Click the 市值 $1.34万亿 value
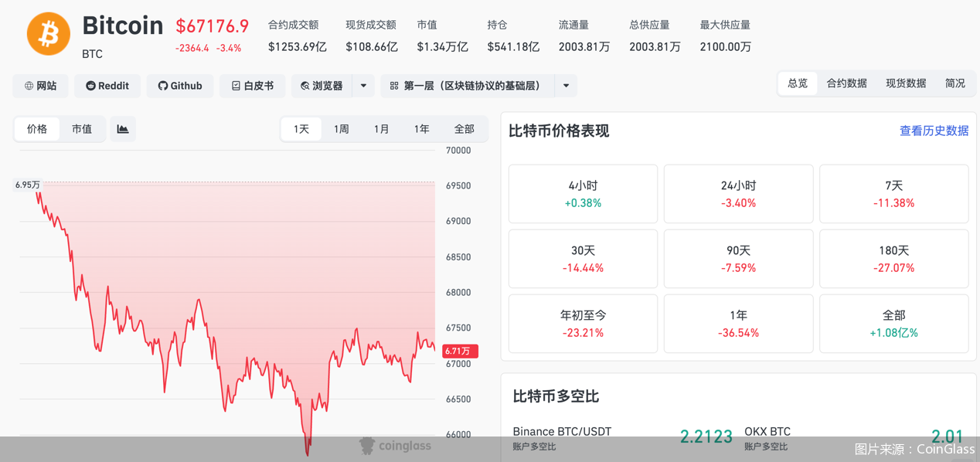Image resolution: width=980 pixels, height=462 pixels. coord(443,47)
